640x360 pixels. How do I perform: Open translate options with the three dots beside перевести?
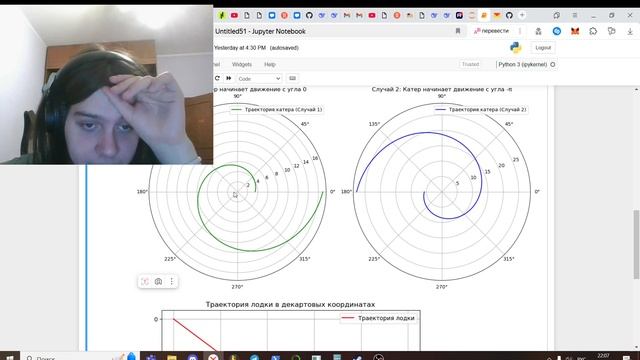(x=520, y=31)
